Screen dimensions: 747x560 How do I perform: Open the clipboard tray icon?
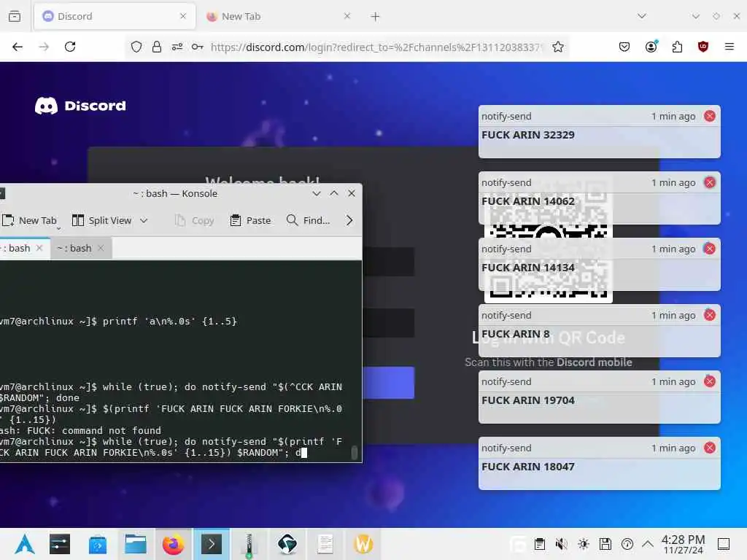coord(540,544)
